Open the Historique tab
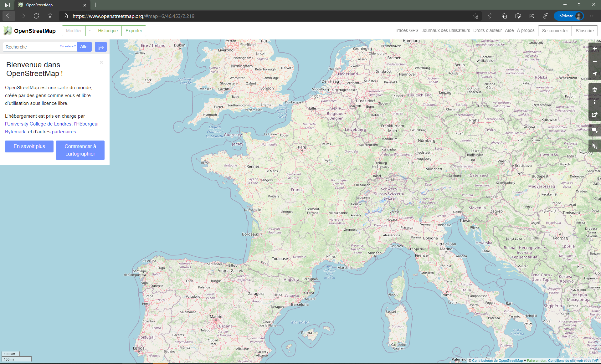Image resolution: width=601 pixels, height=364 pixels. [x=108, y=31]
